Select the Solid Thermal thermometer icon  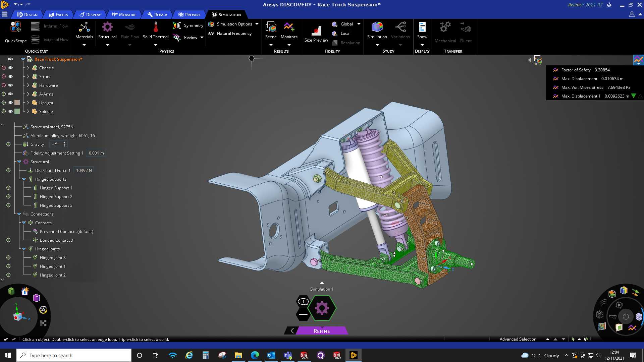click(156, 27)
